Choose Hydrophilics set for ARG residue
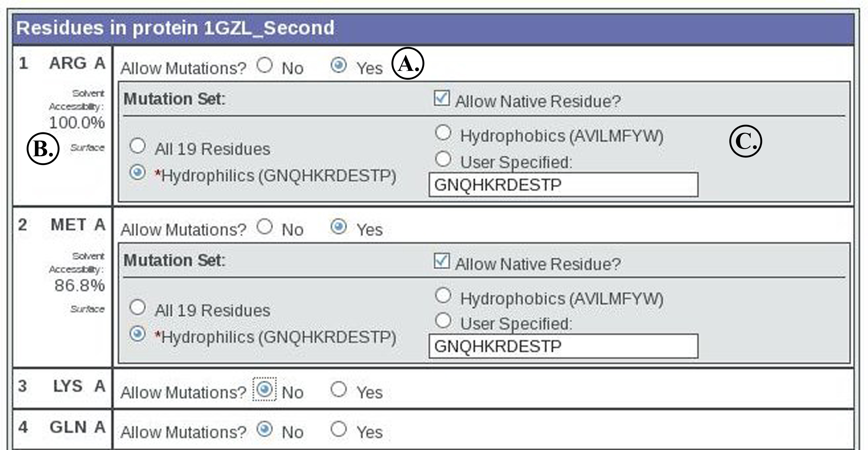 (137, 173)
